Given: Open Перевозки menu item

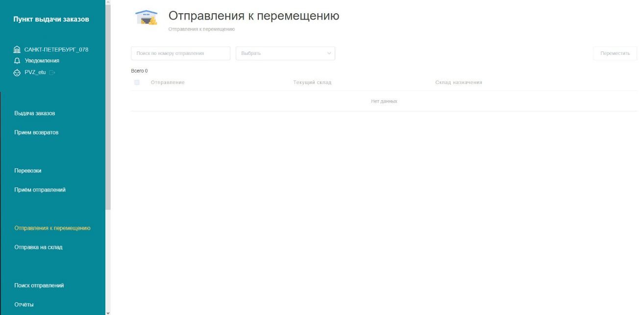Looking at the screenshot, I should [28, 171].
